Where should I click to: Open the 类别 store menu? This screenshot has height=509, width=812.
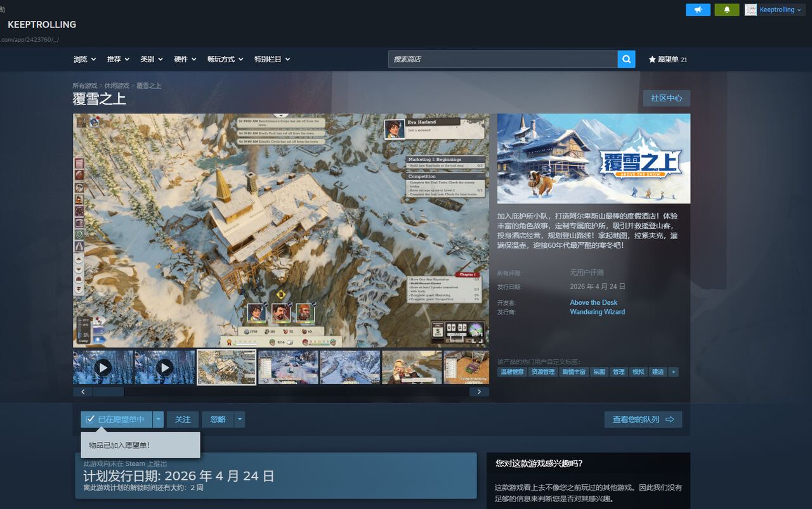click(x=152, y=59)
